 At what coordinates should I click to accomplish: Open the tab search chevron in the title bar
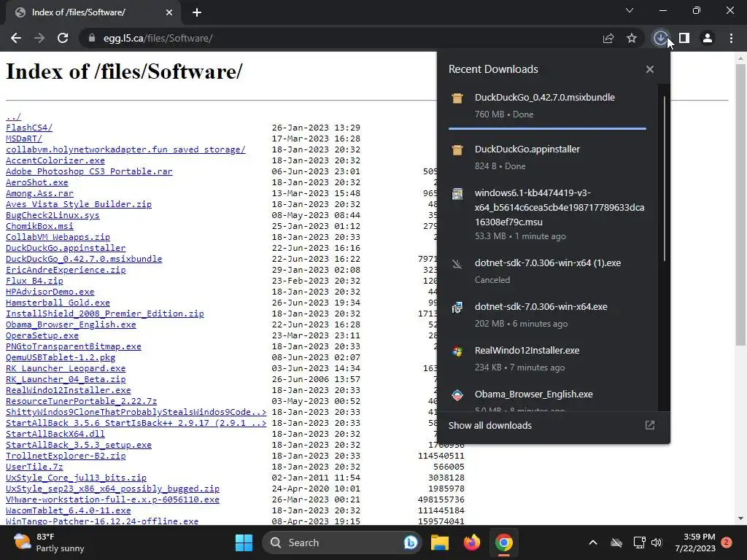[x=630, y=10]
